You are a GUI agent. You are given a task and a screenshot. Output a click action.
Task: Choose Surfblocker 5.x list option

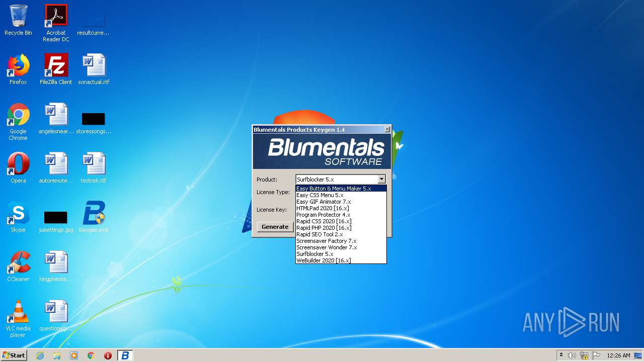[341, 254]
